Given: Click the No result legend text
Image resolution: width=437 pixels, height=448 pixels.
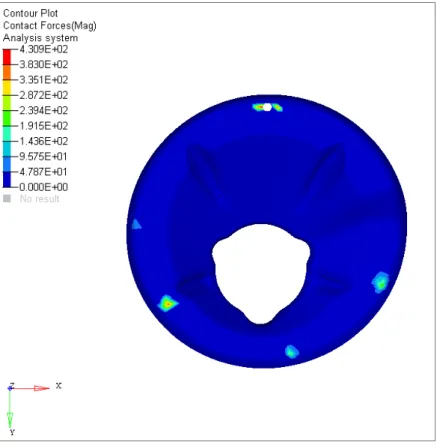Looking at the screenshot, I should tap(39, 199).
